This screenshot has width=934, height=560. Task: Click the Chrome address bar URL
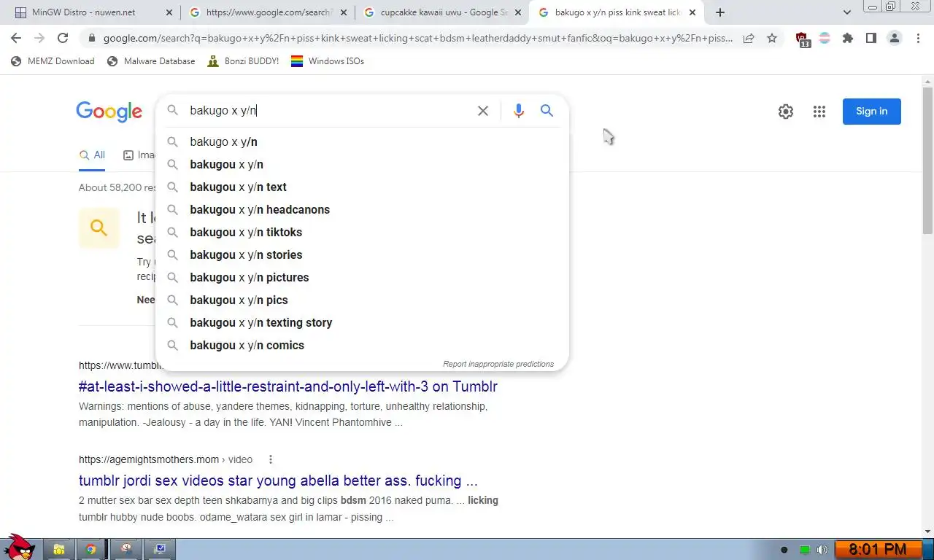pos(418,39)
